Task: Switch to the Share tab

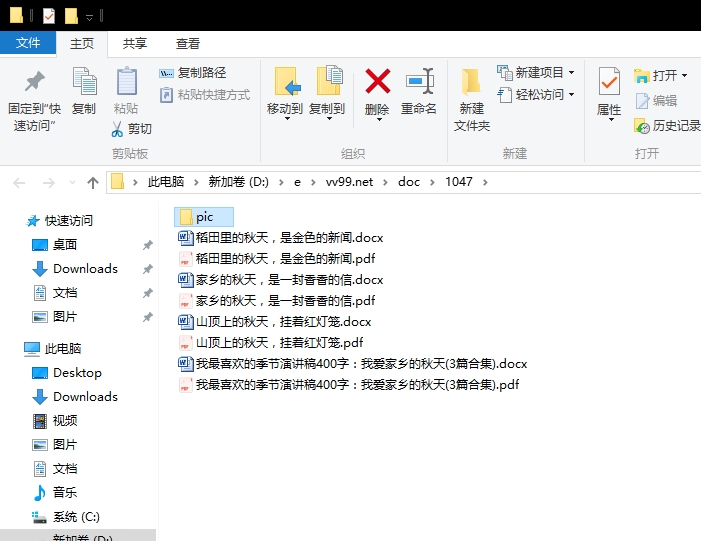Action: click(135, 44)
